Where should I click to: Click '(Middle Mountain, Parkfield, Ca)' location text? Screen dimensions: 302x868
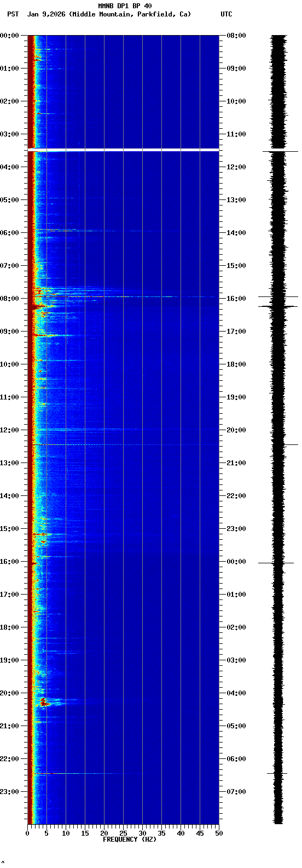(130, 14)
